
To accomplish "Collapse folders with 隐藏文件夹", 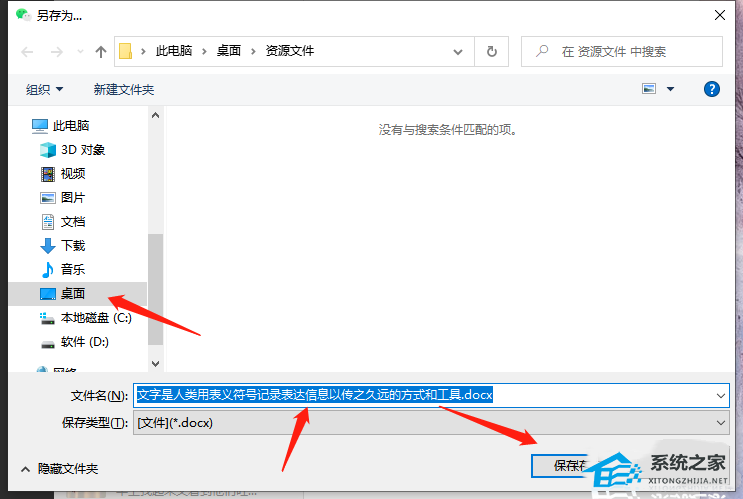I will [x=60, y=469].
